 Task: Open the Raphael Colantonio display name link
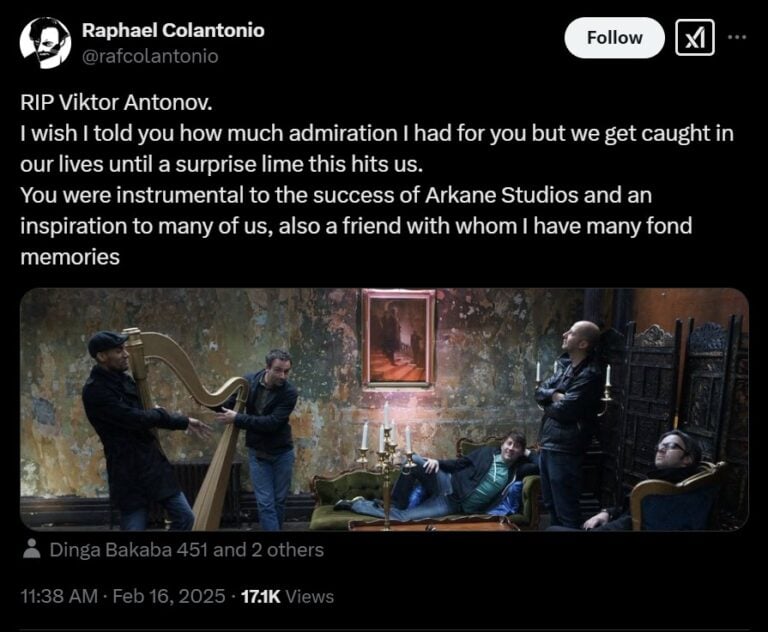click(173, 30)
